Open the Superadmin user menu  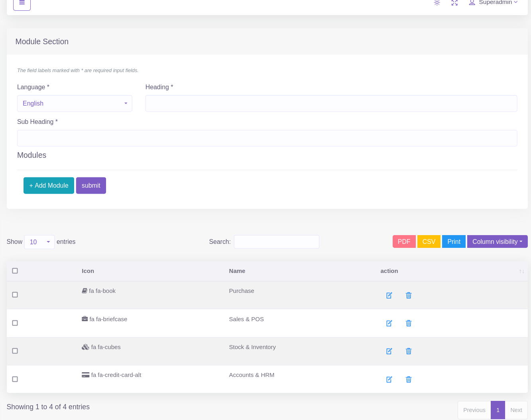pos(494,3)
